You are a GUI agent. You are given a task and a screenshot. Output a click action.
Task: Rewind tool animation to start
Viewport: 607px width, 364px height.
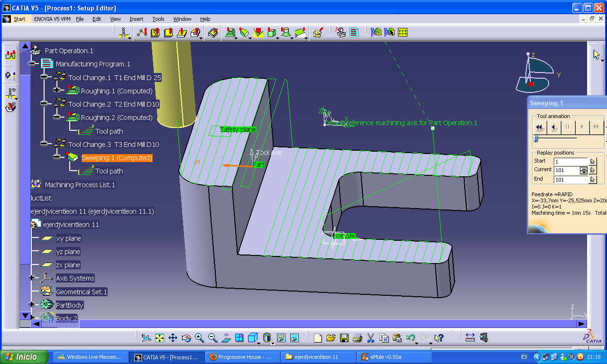(539, 127)
